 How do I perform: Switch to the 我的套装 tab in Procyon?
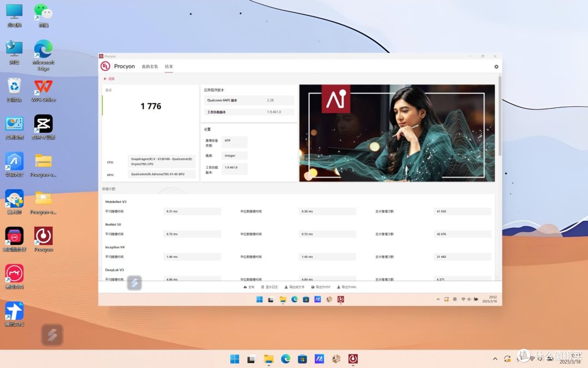[x=150, y=67]
